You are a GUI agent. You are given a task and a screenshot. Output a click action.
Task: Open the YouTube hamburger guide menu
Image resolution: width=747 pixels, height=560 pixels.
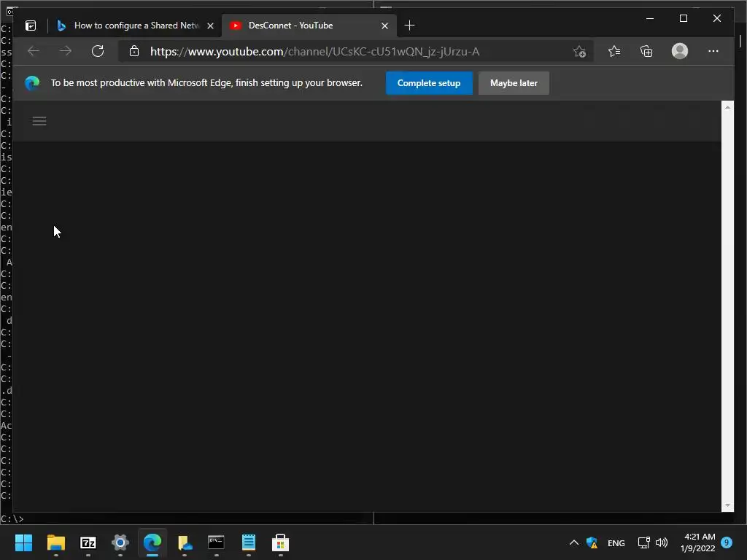[39, 121]
